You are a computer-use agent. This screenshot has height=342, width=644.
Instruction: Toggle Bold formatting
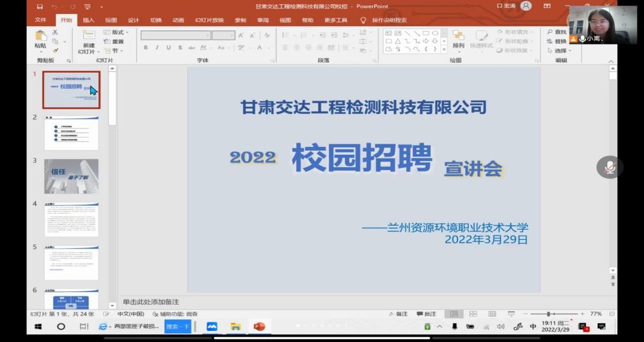145,48
